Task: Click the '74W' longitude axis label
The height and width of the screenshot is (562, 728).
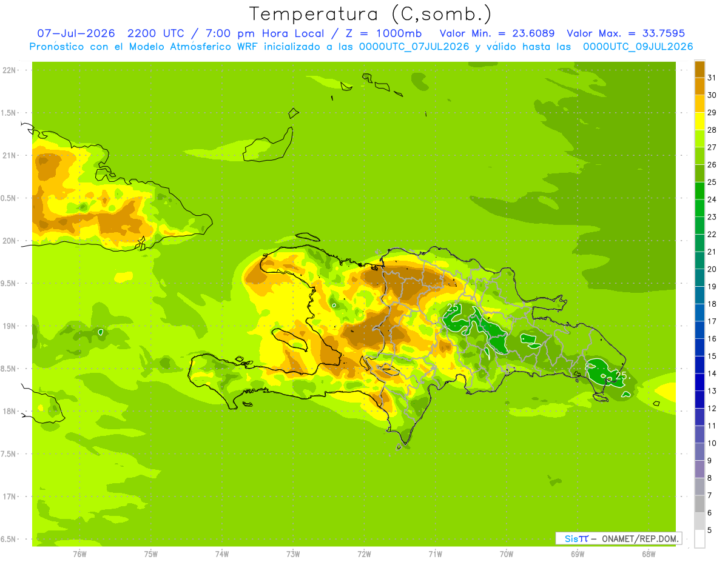Action: pos(222,554)
